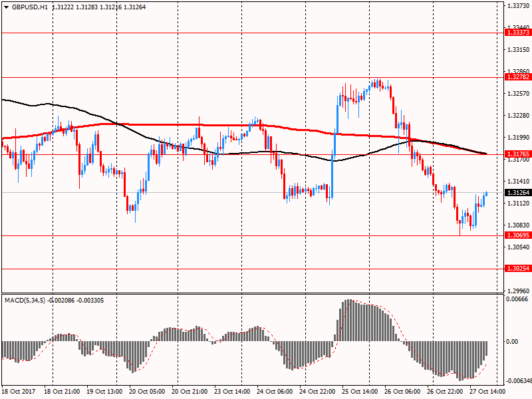This screenshot has width=532, height=399.
Task: Select the GBPUSD,H1 chart title
Action: pyautogui.click(x=30, y=7)
